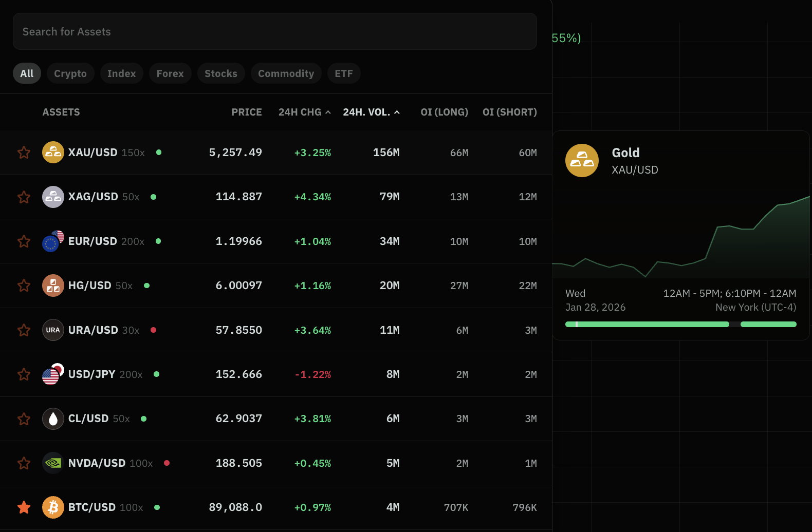Focus the Search for Assets field
Image resolution: width=812 pixels, height=532 pixels.
coord(274,32)
